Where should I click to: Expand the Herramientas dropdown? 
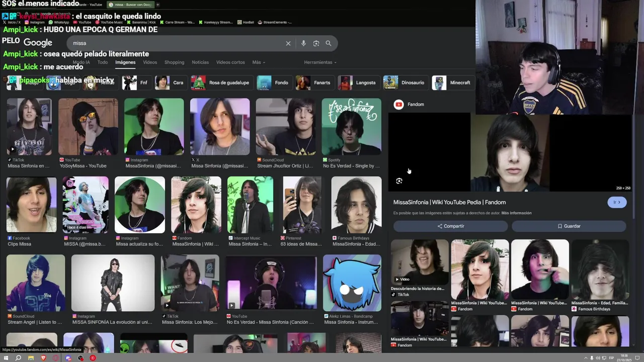[320, 62]
